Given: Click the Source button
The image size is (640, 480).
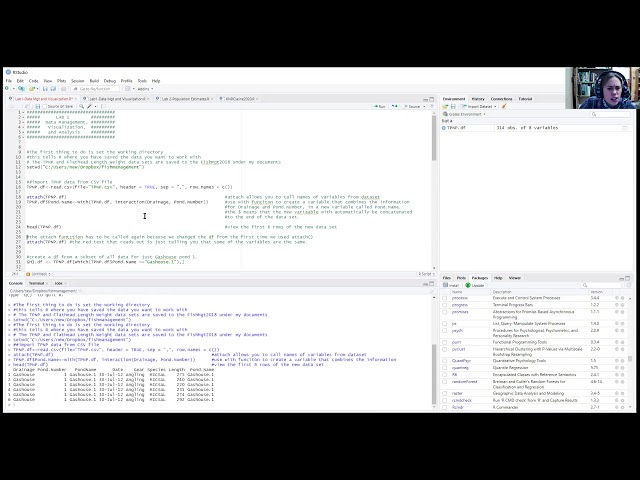Looking at the screenshot, I should (x=412, y=107).
